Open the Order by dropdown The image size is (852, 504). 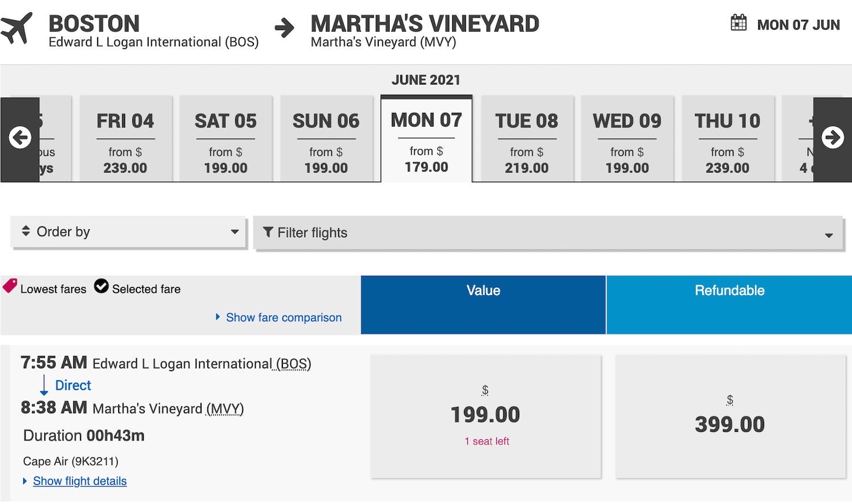tap(128, 232)
